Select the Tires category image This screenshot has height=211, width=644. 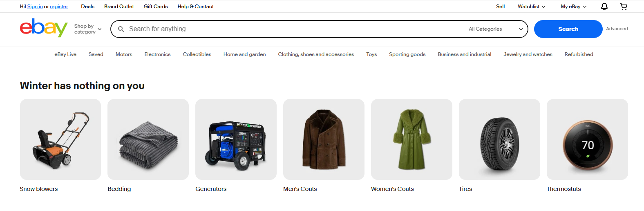tap(499, 139)
